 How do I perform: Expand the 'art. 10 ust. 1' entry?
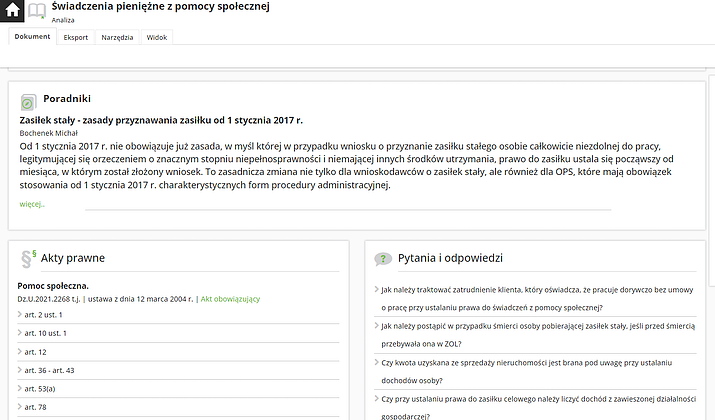click(48, 333)
